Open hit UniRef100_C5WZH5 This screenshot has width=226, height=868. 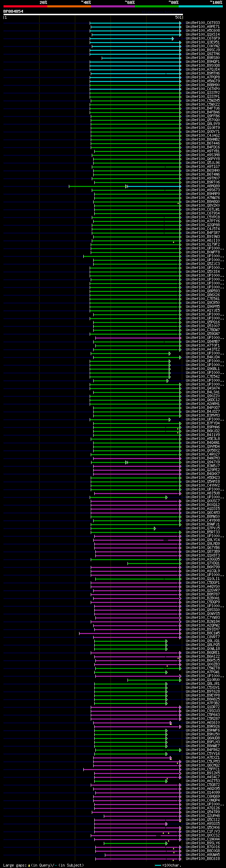pyautogui.click(x=203, y=101)
